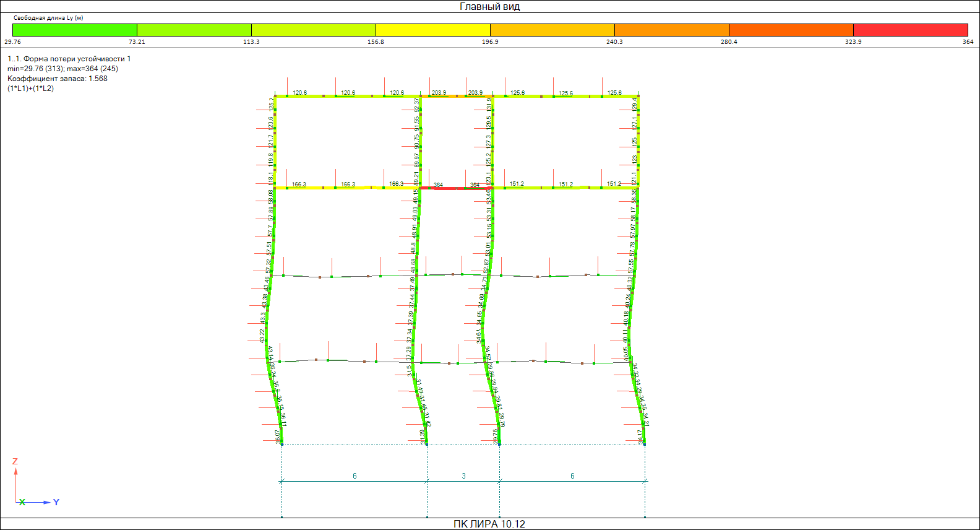The image size is (980, 530).
Task: Click 'Коэффициент запаса: 1.568' text
Action: click(58, 79)
